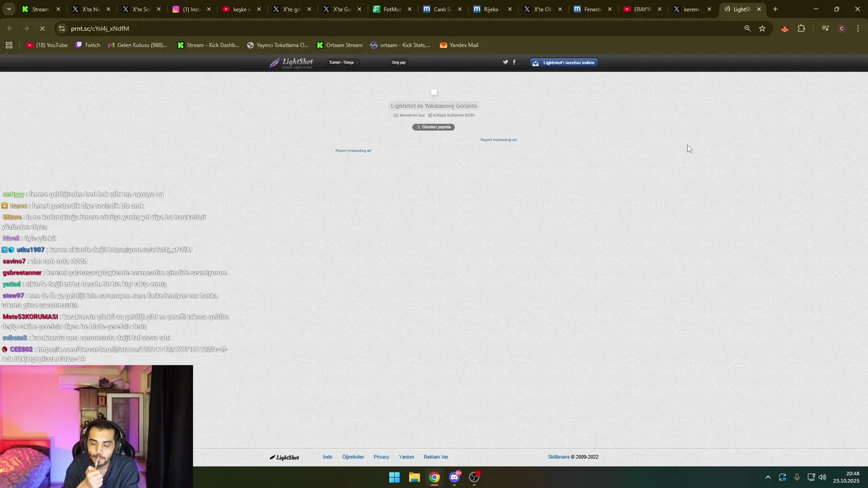The image size is (868, 488).
Task: Switch to the Fenerb tab
Action: click(593, 9)
